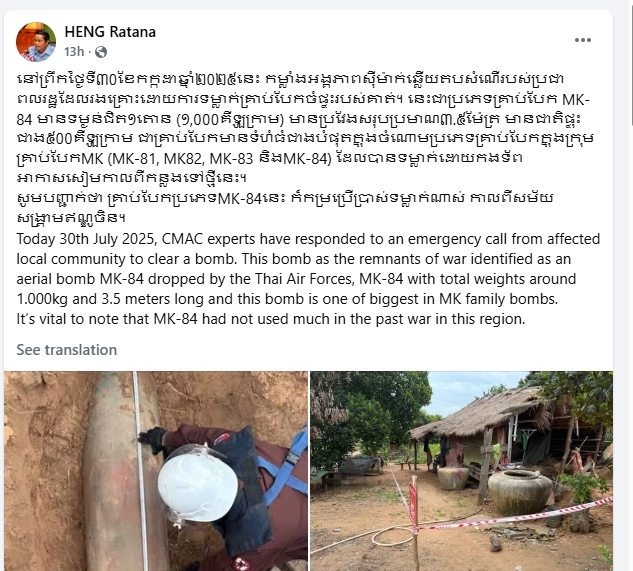Click the '(MK-81, MK82, MK-83' Khmer line

coord(270,158)
